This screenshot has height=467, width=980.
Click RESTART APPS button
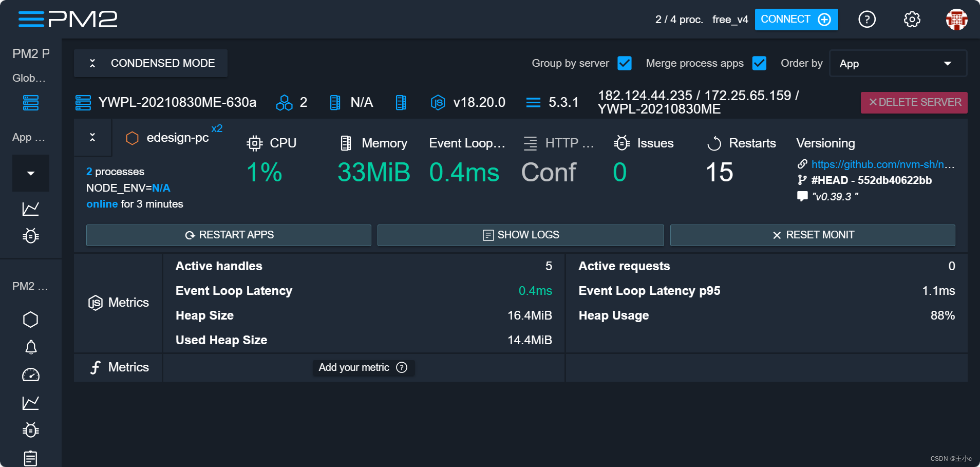[x=229, y=235]
